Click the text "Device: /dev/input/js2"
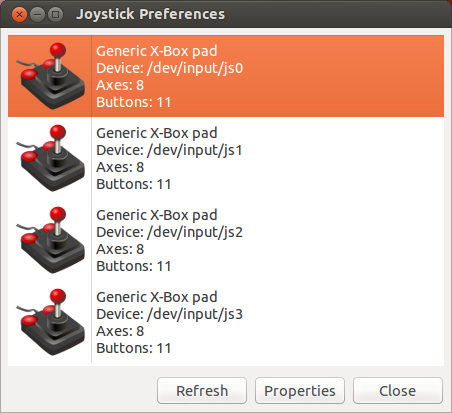The width and height of the screenshot is (452, 413). point(170,232)
